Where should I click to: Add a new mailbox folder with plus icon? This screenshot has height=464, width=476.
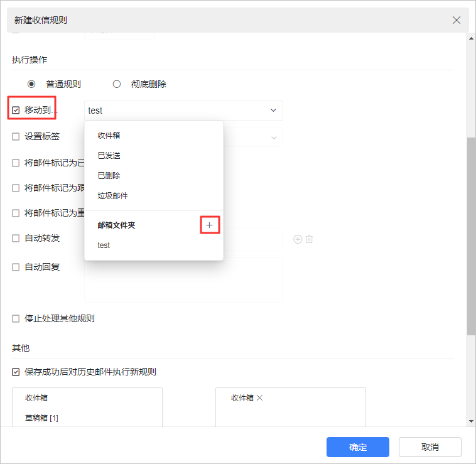pyautogui.click(x=209, y=225)
